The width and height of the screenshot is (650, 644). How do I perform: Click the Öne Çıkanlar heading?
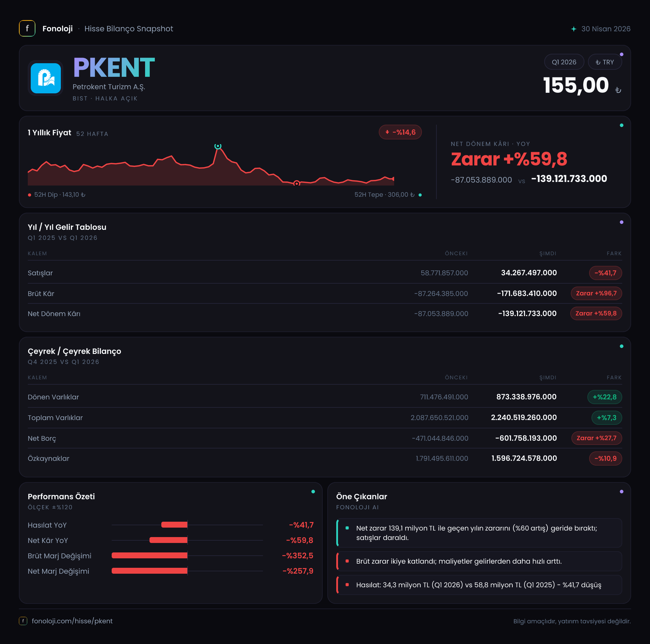point(362,497)
